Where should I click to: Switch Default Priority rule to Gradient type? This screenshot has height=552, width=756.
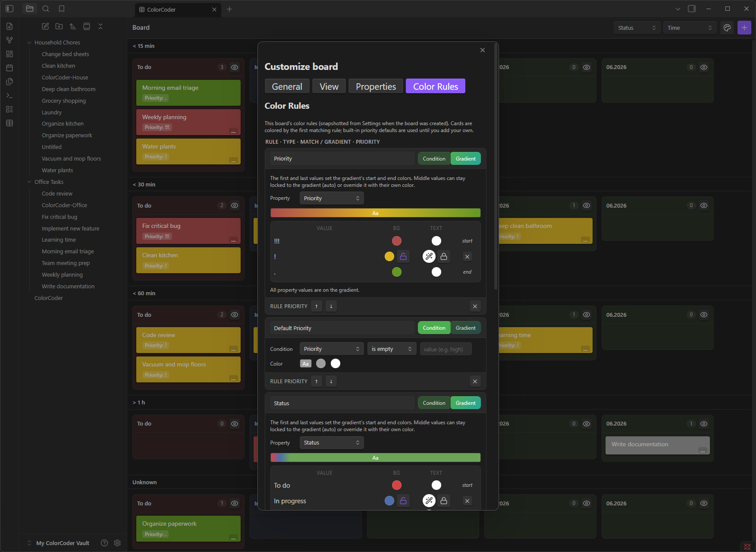click(466, 328)
